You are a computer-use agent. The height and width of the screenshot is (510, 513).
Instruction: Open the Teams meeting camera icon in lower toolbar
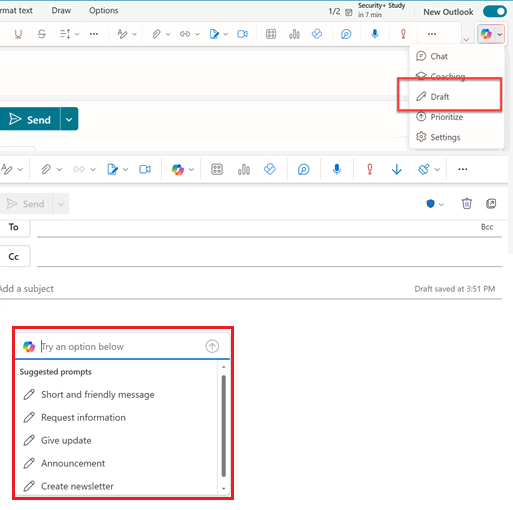(145, 169)
